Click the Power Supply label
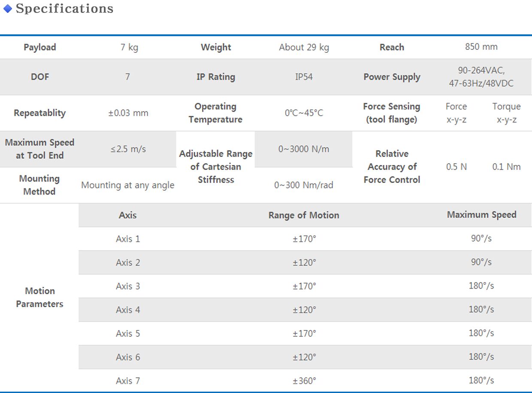532x393 pixels. pos(392,77)
